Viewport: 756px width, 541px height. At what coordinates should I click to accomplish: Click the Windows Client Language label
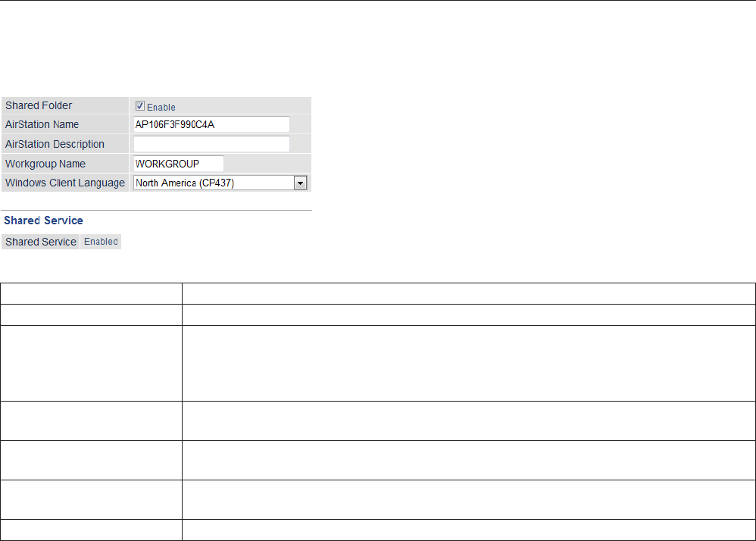click(65, 183)
